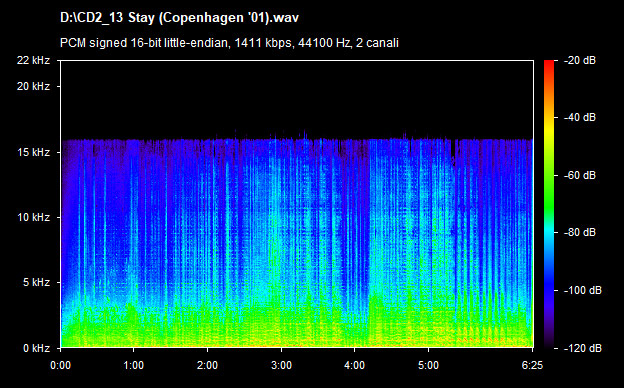Click the -40 dB legend label
The image size is (624, 388).
point(580,117)
